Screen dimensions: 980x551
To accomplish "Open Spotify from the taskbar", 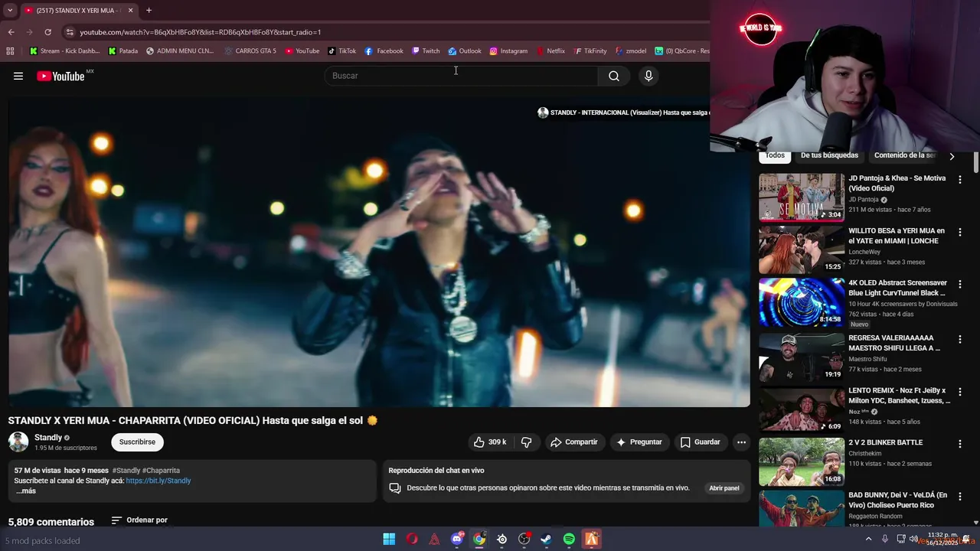I will [569, 540].
